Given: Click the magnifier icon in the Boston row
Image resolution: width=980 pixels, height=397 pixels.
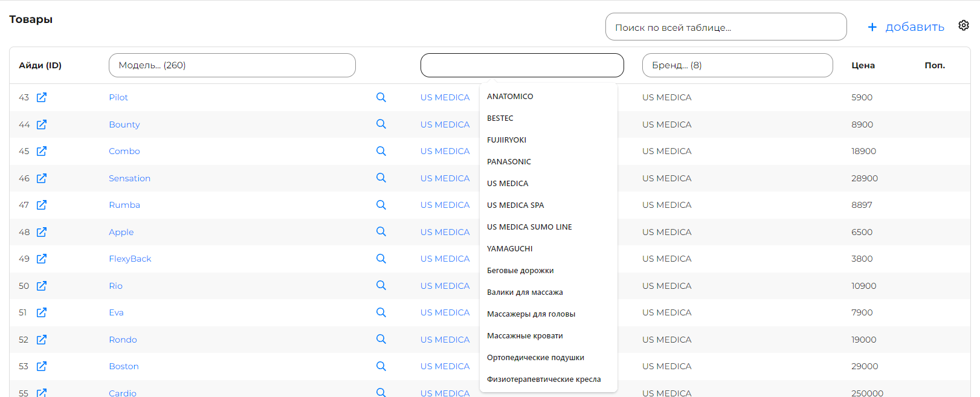Looking at the screenshot, I should [381, 366].
